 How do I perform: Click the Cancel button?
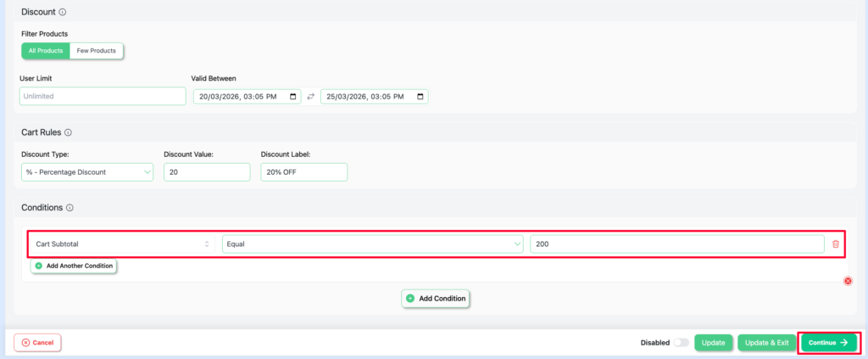(37, 343)
